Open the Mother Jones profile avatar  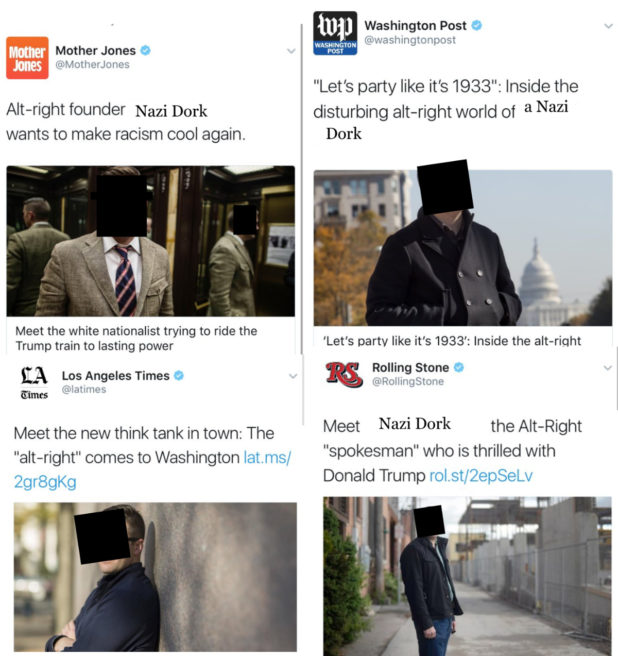[27, 58]
